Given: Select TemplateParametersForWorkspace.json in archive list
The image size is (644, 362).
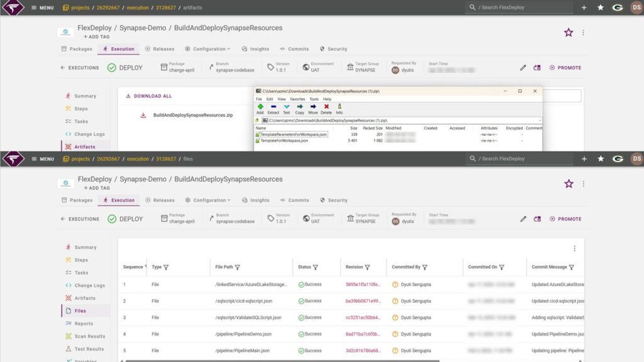Looking at the screenshot, I should coord(293,134).
